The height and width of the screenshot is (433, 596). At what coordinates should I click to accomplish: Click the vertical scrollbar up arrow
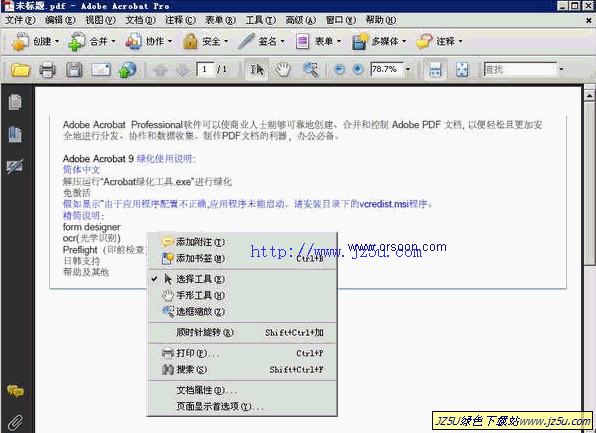[589, 95]
